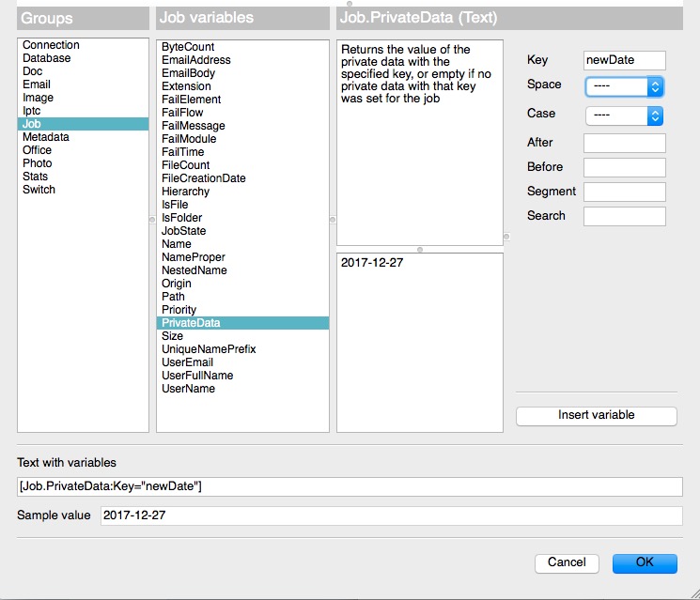Grab the splitter handle between Groups and Job variables

click(152, 220)
